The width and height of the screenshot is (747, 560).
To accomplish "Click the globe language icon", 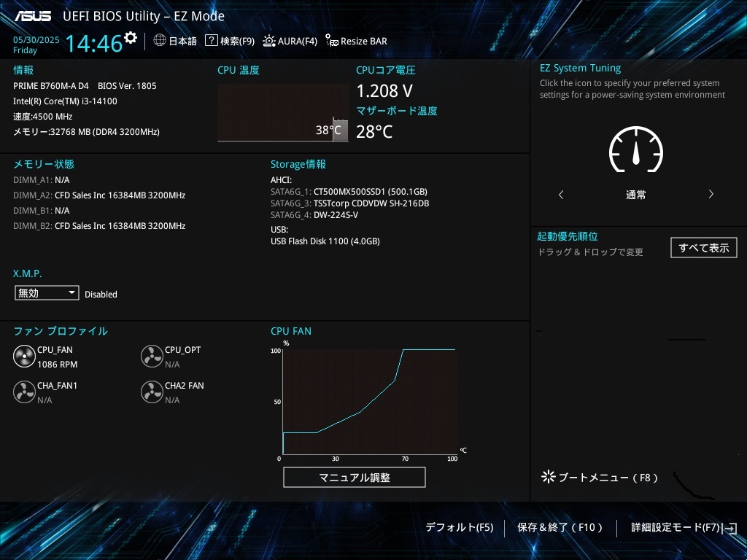I will (x=160, y=41).
